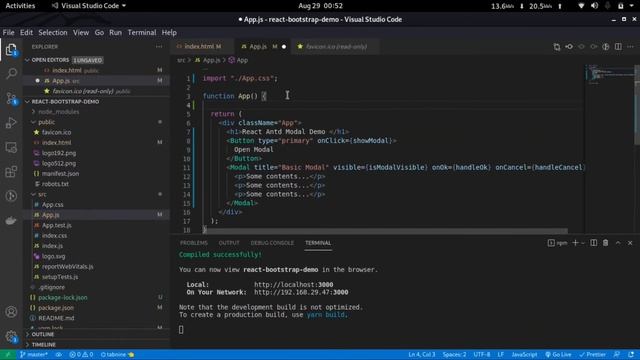Open the Explorer view in activity bar
The height and width of the screenshot is (360, 640).
pyautogui.click(x=11, y=50)
